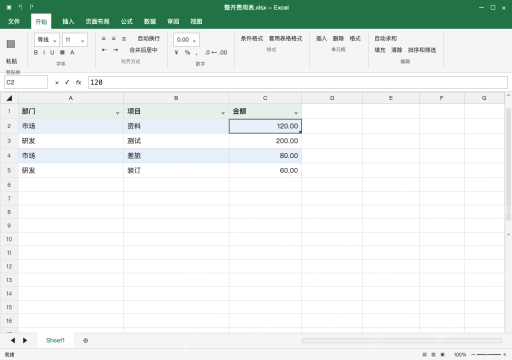Viewport: 512px width, 360px height.
Task: Decrease indent in alignment group
Action: click(104, 50)
